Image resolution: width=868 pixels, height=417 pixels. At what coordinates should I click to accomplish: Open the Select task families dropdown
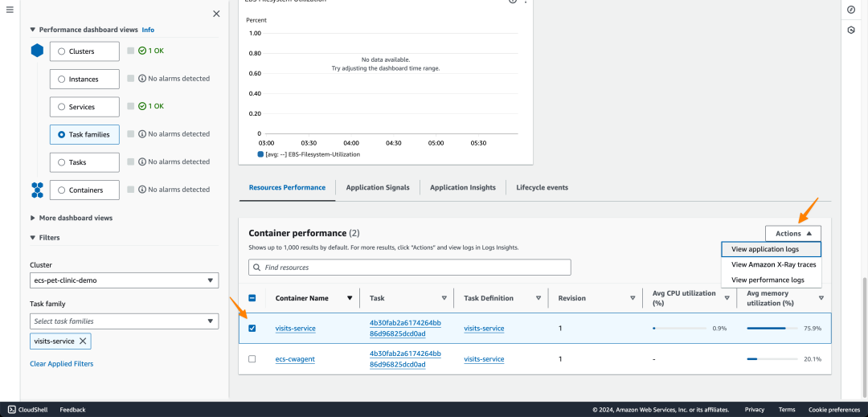pos(124,321)
